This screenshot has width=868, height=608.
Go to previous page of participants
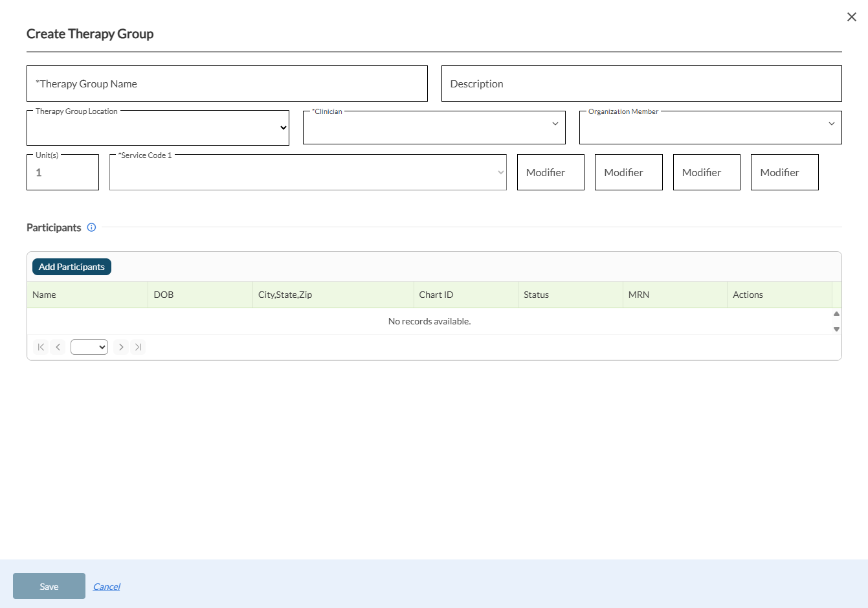pyautogui.click(x=58, y=347)
